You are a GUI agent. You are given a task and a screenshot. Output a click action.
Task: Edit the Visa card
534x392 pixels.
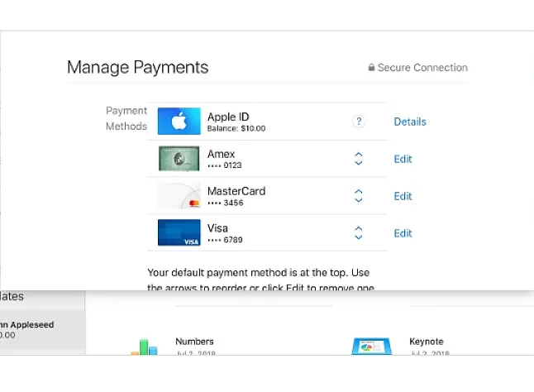(x=403, y=233)
